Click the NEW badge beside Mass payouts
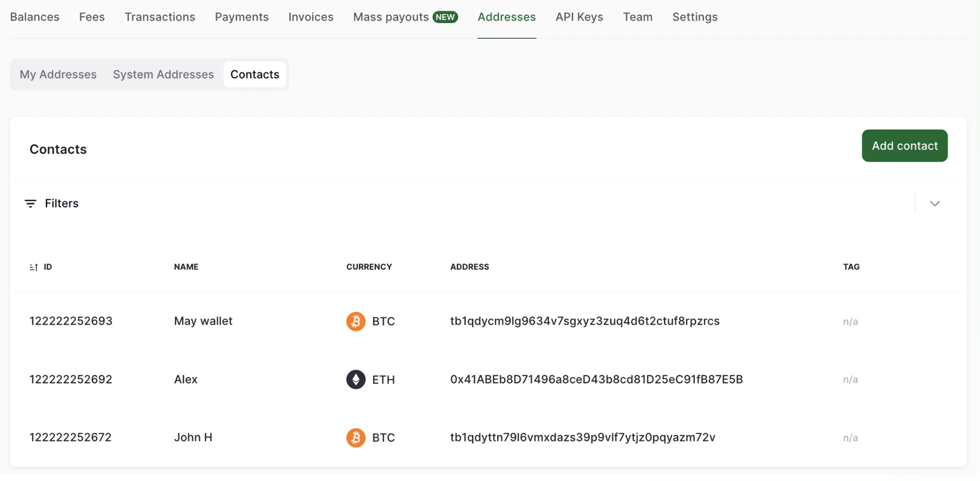This screenshot has height=481, width=980. click(x=445, y=17)
